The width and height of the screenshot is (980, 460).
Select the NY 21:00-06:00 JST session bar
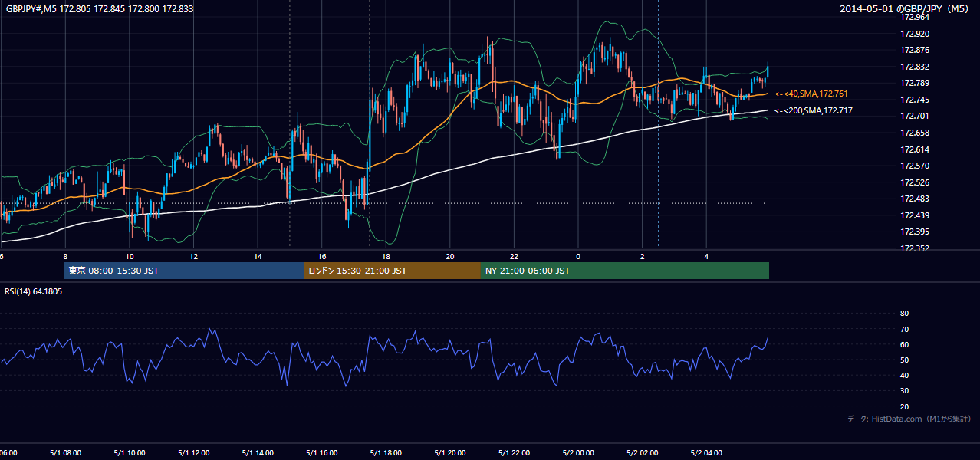(x=625, y=271)
